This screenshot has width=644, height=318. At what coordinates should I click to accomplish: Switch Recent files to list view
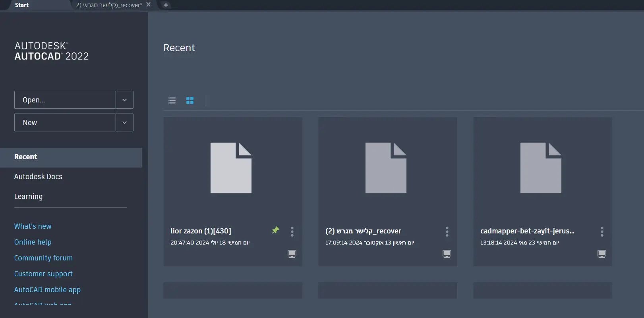click(x=172, y=100)
